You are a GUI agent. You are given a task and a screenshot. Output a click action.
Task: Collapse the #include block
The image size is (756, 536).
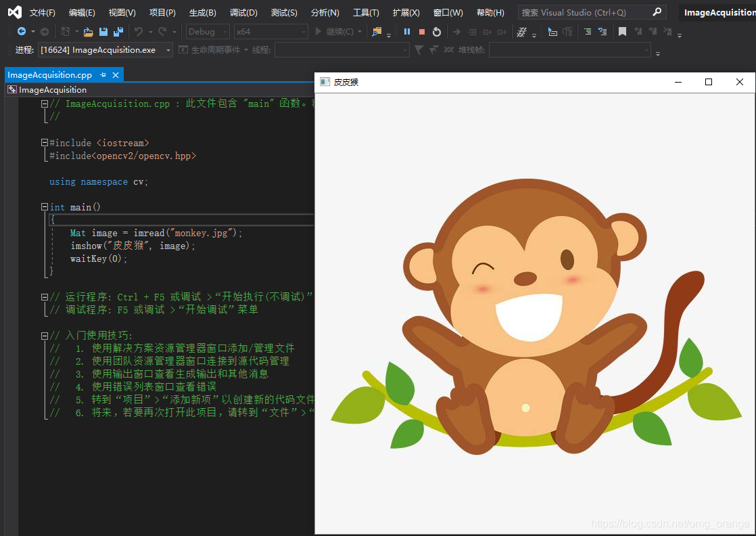point(45,143)
